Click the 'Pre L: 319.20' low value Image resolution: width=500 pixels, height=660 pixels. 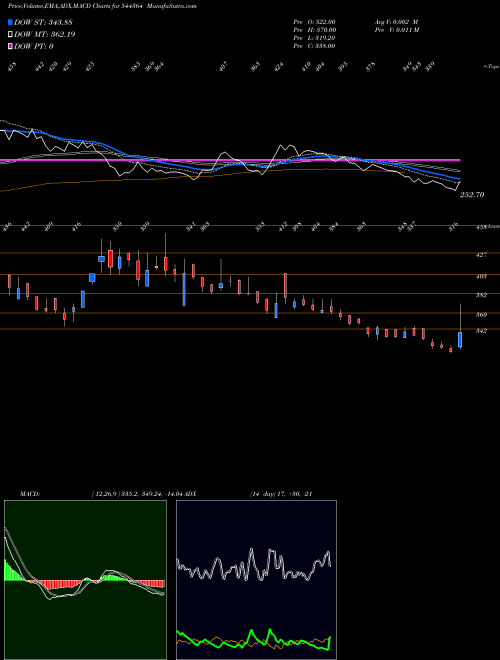(x=314, y=38)
